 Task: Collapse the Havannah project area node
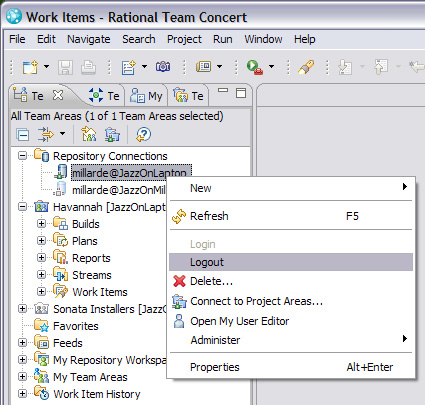23,207
